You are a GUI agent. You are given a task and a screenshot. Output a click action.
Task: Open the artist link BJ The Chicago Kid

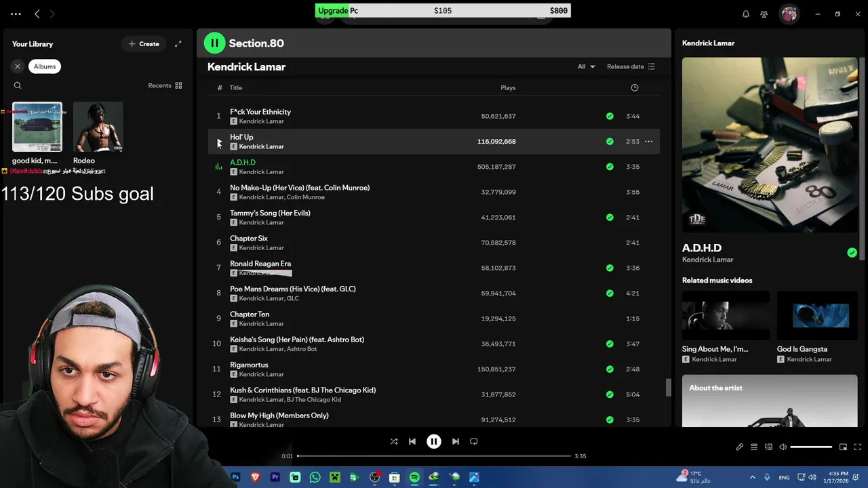pyautogui.click(x=314, y=400)
